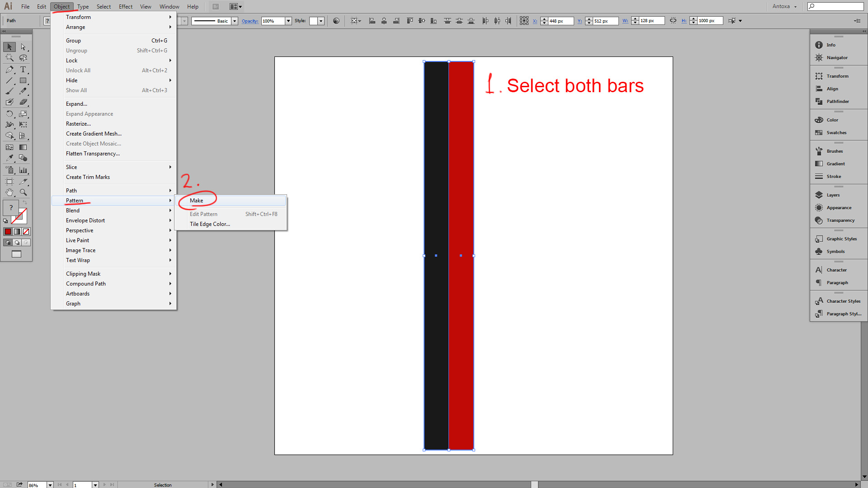Open the Swatches panel
The height and width of the screenshot is (488, 868).
pyautogui.click(x=836, y=133)
